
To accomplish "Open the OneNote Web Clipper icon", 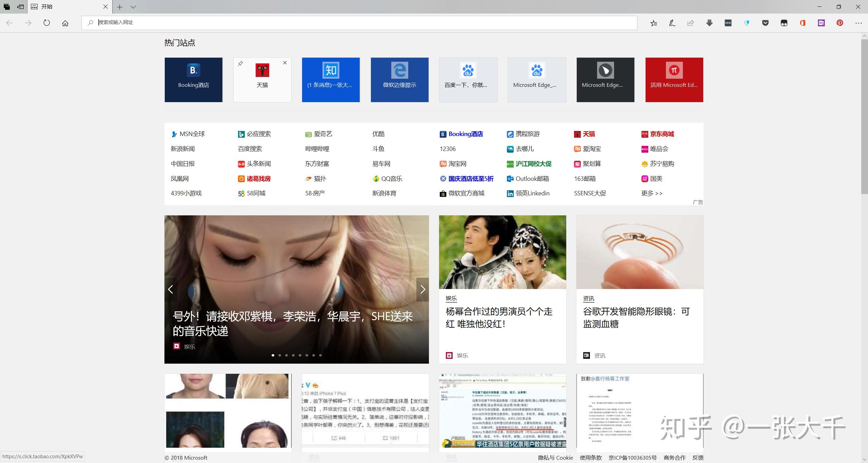I will point(821,23).
